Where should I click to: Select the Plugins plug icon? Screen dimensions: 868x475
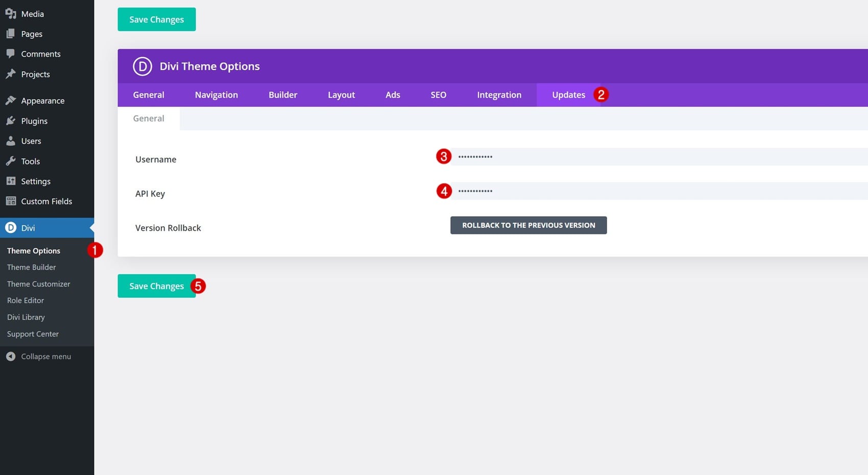11,121
